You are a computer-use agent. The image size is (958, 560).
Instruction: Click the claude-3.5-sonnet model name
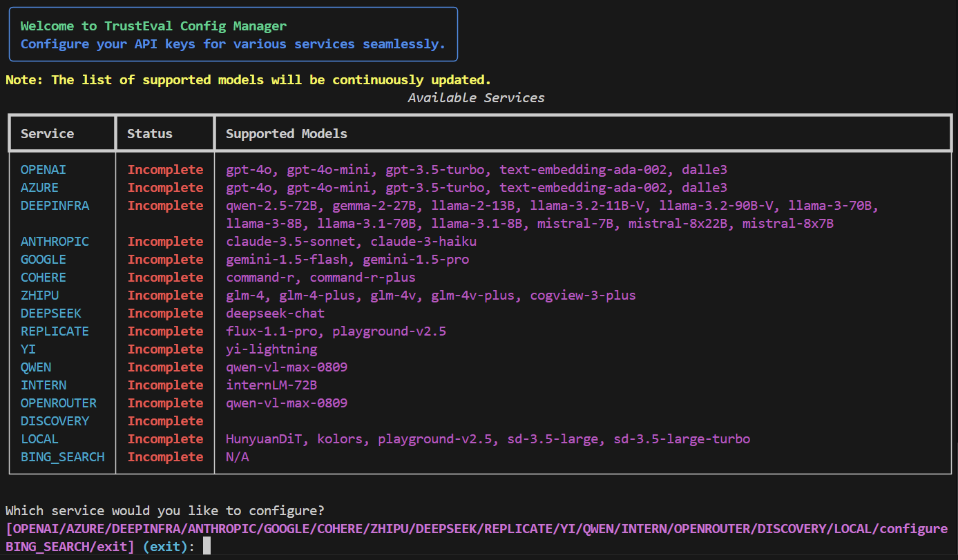pyautogui.click(x=291, y=242)
